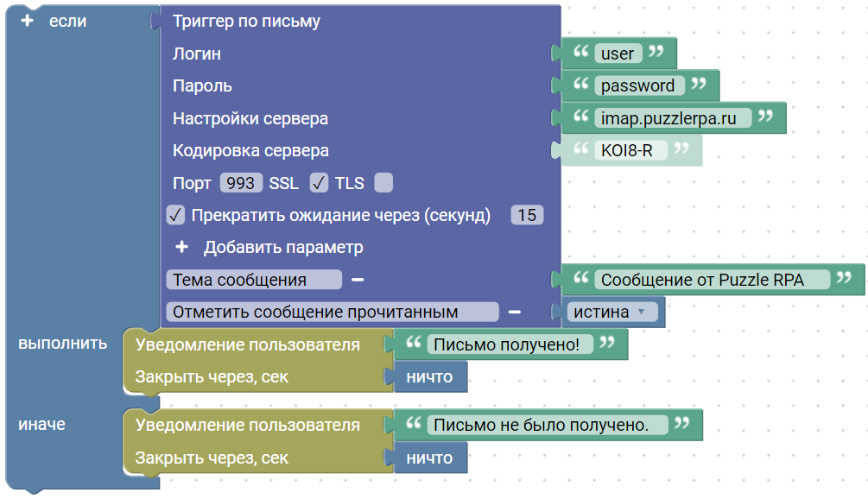
Task: Click the closing quote icon after «password»
Action: click(x=699, y=85)
